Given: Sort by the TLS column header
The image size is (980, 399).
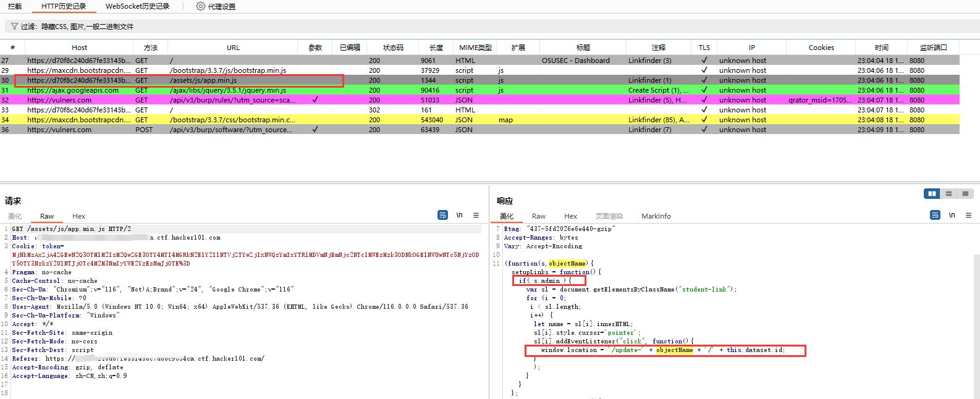Looking at the screenshot, I should [704, 48].
